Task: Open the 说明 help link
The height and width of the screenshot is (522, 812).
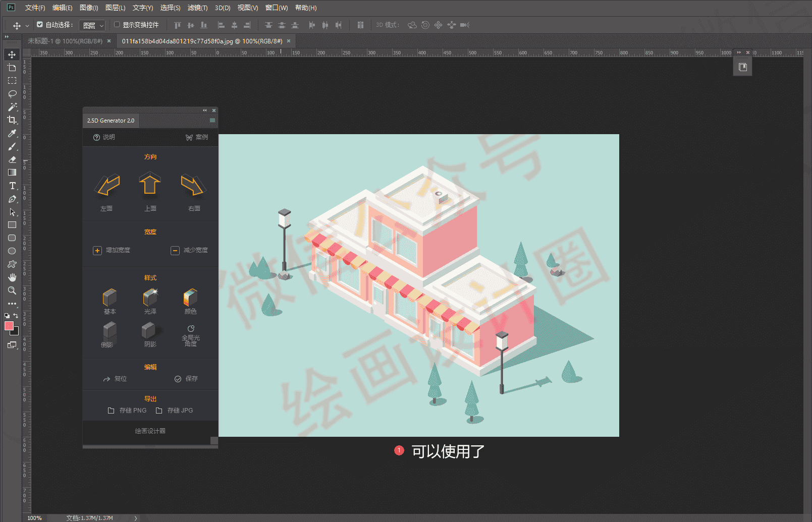Action: click(104, 137)
